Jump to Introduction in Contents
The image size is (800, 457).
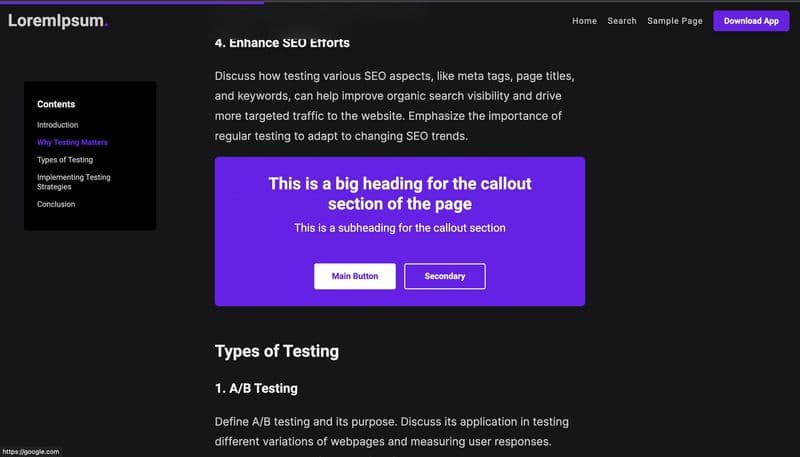pos(57,125)
